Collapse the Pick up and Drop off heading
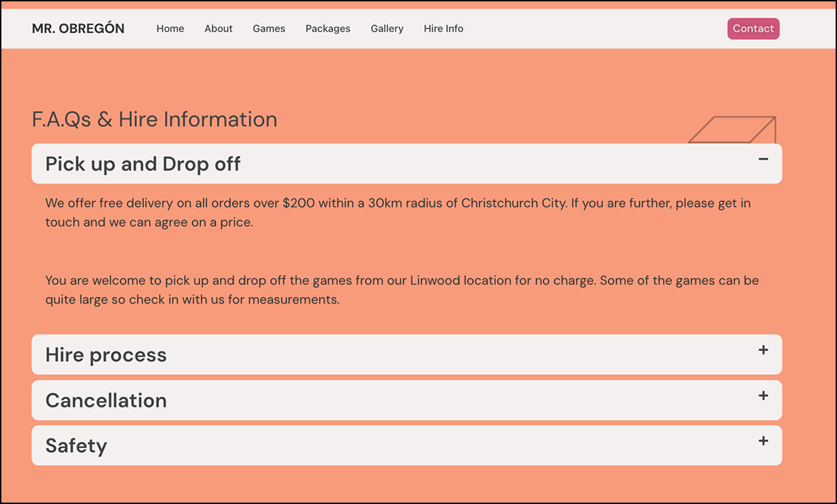This screenshot has width=837, height=504. pos(143,164)
